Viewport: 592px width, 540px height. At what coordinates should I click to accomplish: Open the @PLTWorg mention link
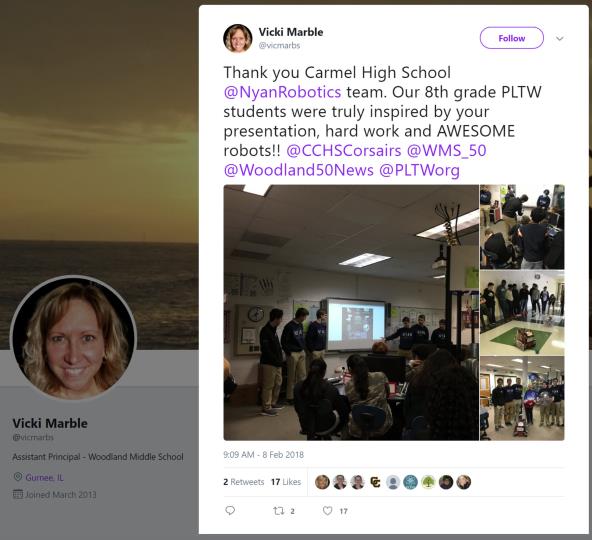(x=419, y=170)
